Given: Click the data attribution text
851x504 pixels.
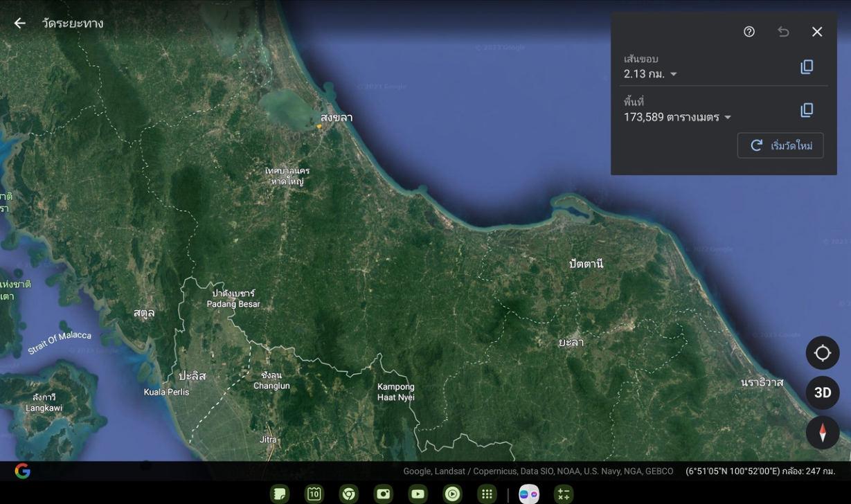Looking at the screenshot, I should (538, 471).
